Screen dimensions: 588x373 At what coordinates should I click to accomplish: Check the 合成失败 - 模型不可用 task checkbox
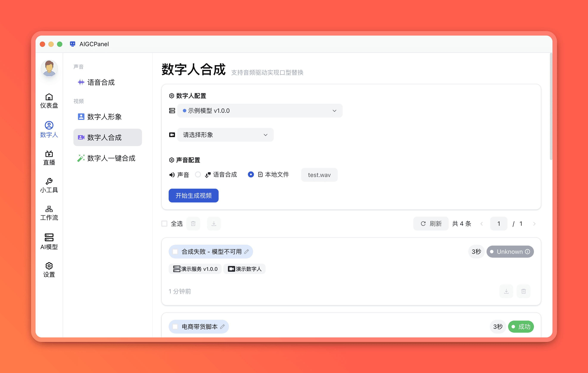click(x=175, y=252)
